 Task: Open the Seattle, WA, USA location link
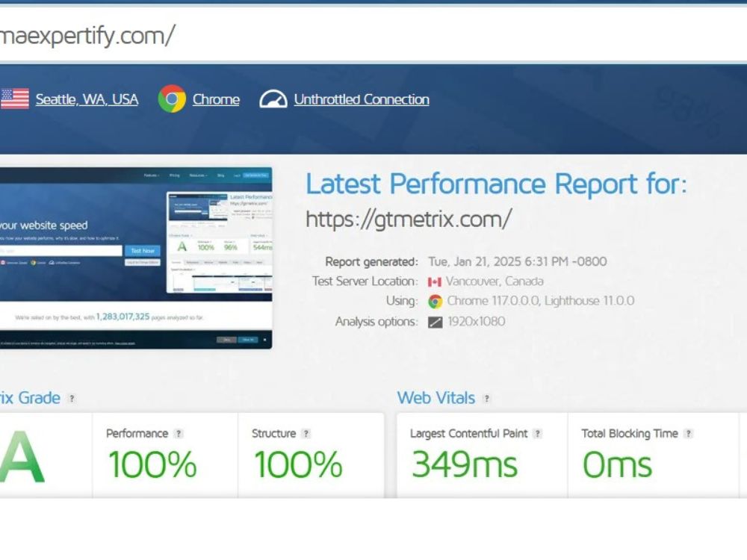pyautogui.click(x=87, y=99)
